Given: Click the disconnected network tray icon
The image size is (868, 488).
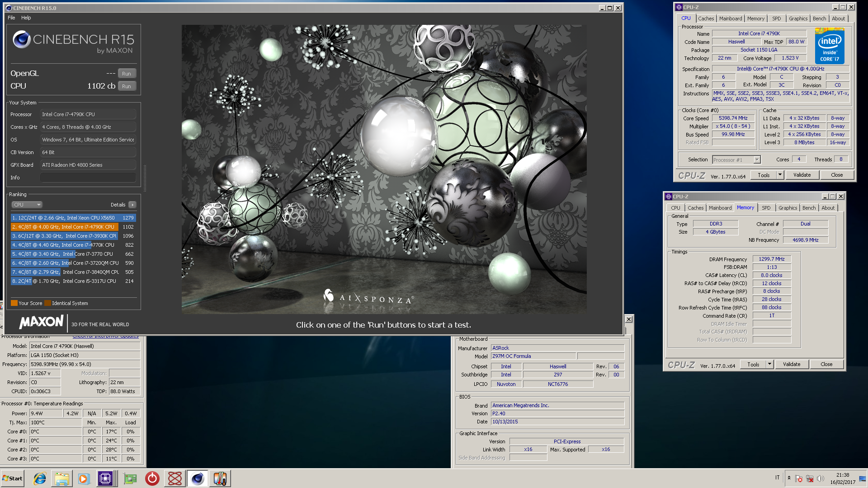Looking at the screenshot, I should pos(810,479).
